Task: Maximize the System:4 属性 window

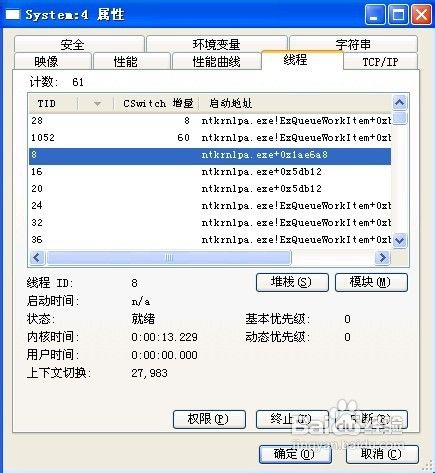Action: point(398,15)
